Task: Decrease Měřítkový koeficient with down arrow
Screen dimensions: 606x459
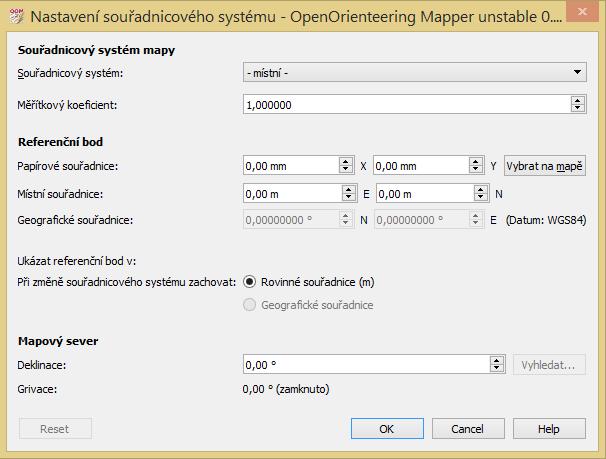Action: coord(578,108)
